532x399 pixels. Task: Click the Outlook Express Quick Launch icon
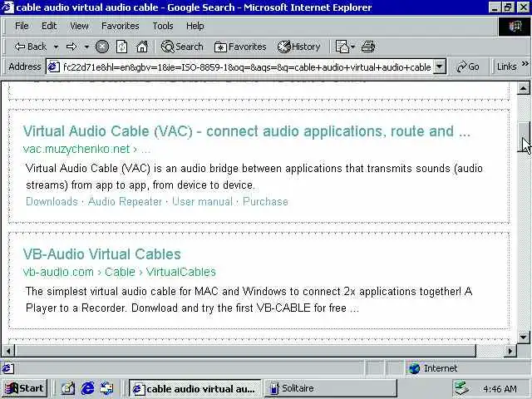point(107,388)
